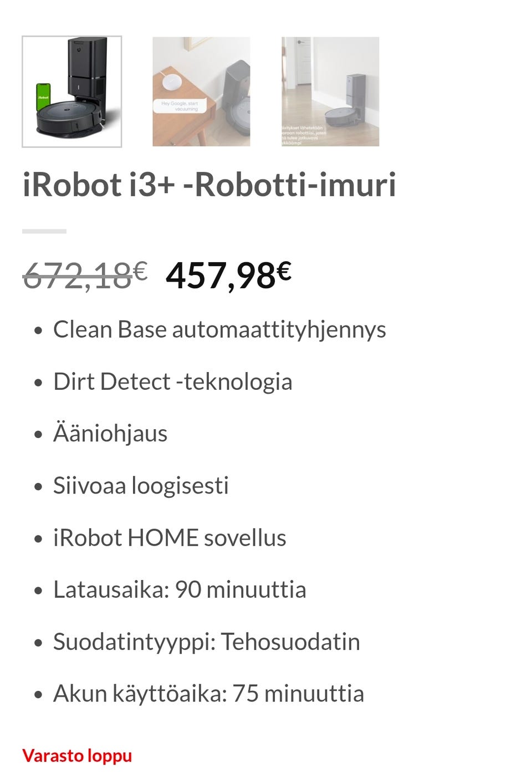
Task: Click the bullet marker before Ääniohjaus
Action: point(38,434)
